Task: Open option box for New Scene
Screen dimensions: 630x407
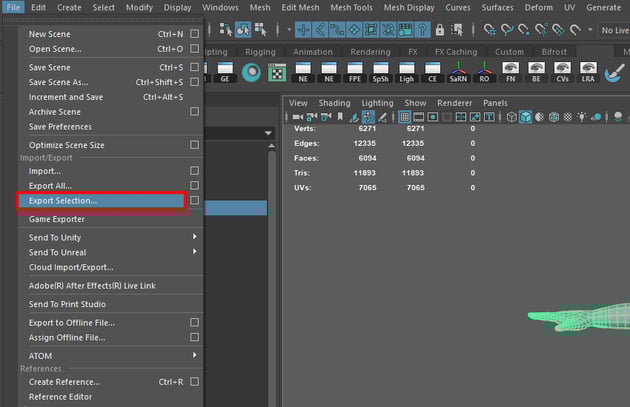Action: 195,34
